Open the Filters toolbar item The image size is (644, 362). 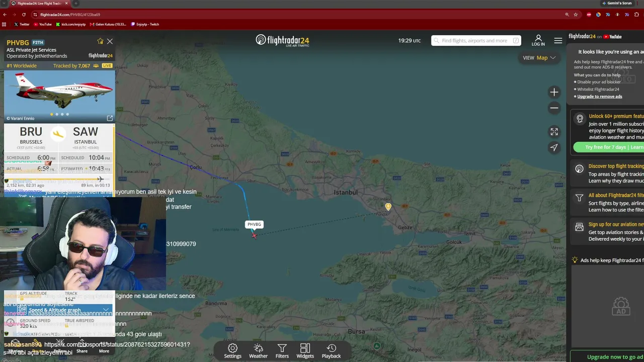(x=282, y=351)
